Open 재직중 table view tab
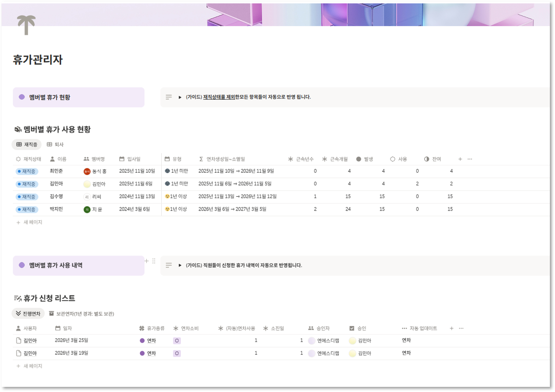Viewport: 555px width, 392px height. 27,145
